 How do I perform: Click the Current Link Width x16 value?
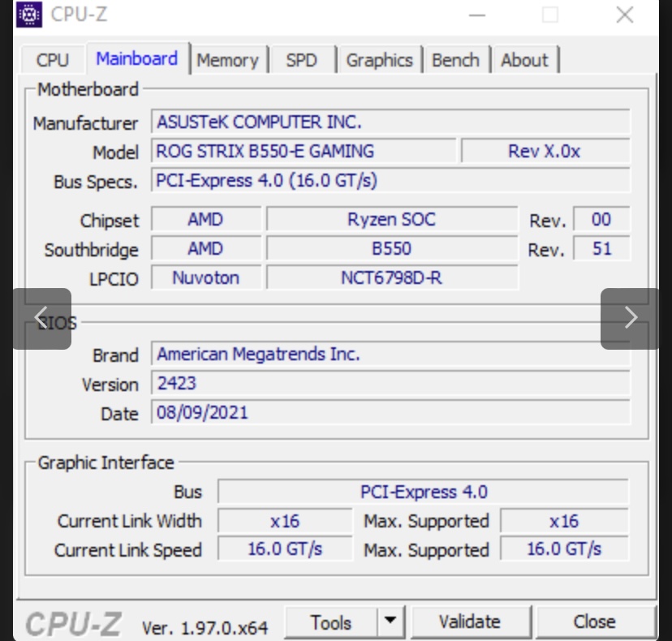pos(285,521)
